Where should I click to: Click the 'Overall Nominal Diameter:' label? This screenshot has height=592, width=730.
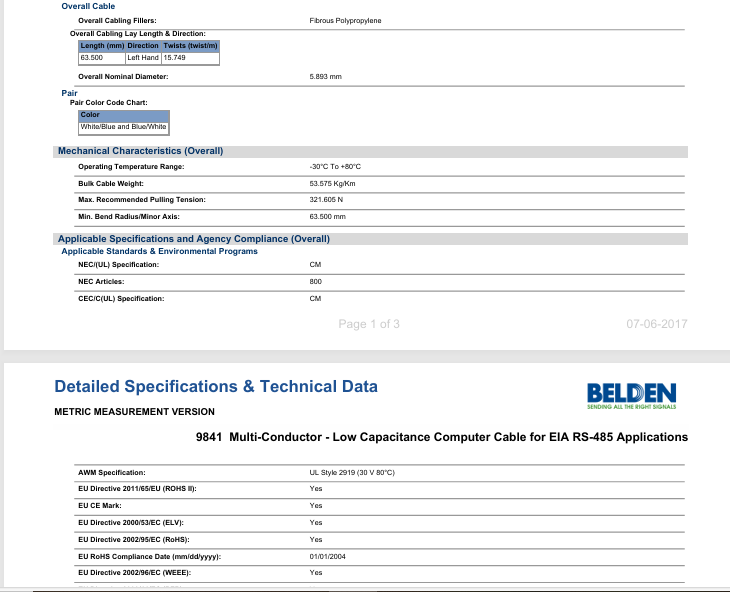pyautogui.click(x=123, y=76)
